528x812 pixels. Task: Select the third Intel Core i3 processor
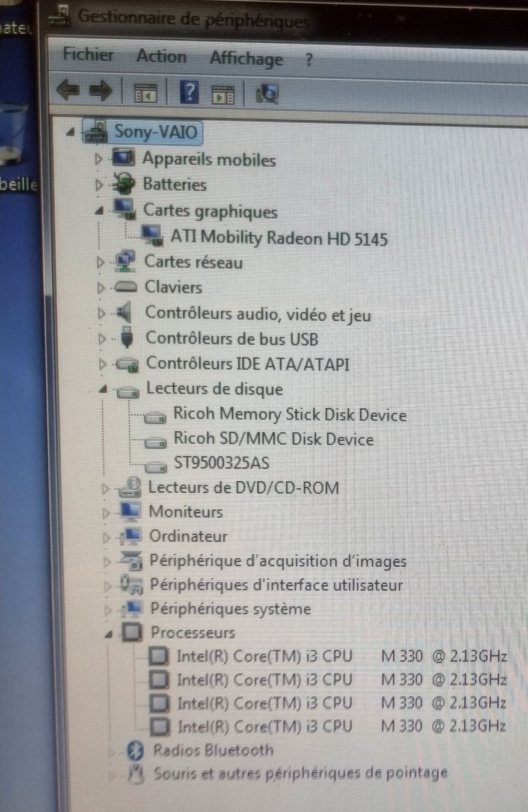click(x=342, y=703)
